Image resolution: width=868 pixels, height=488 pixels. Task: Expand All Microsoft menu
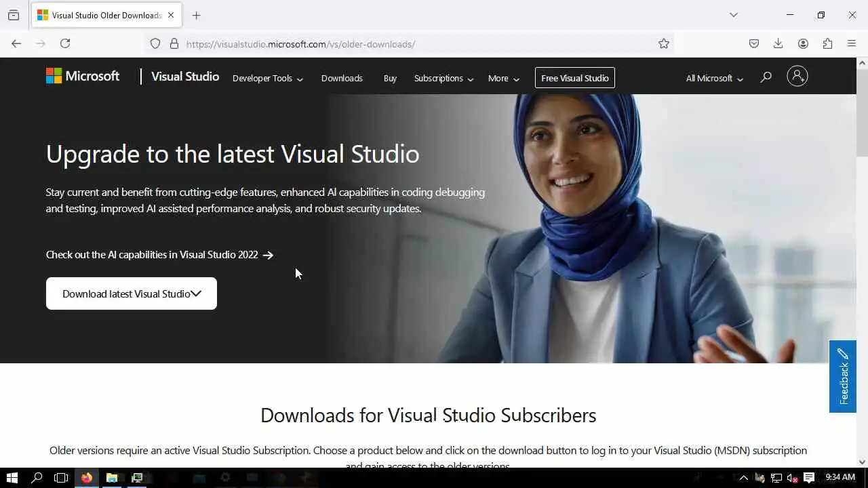point(715,78)
